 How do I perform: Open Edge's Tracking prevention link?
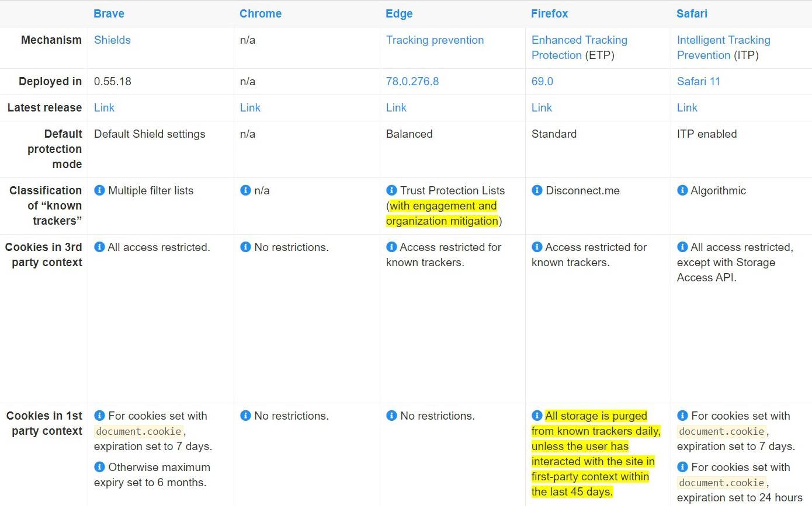coord(435,40)
